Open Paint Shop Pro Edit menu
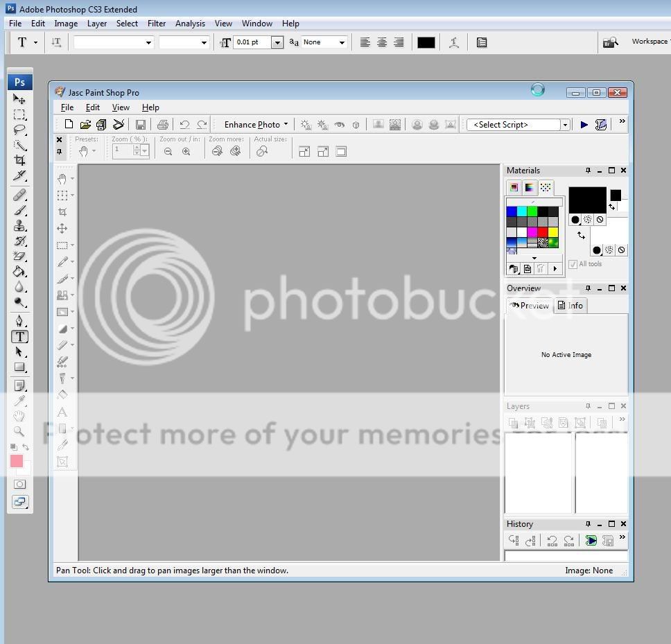The image size is (671, 644). tap(92, 107)
